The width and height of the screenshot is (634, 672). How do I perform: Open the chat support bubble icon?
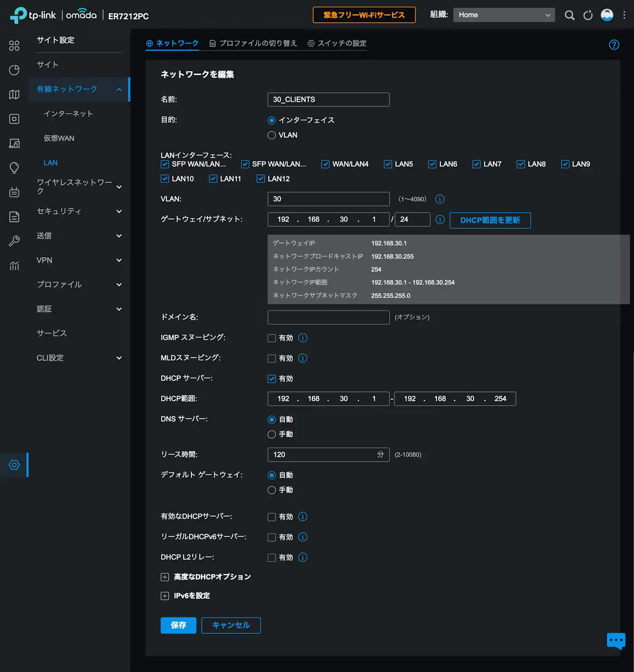(616, 641)
